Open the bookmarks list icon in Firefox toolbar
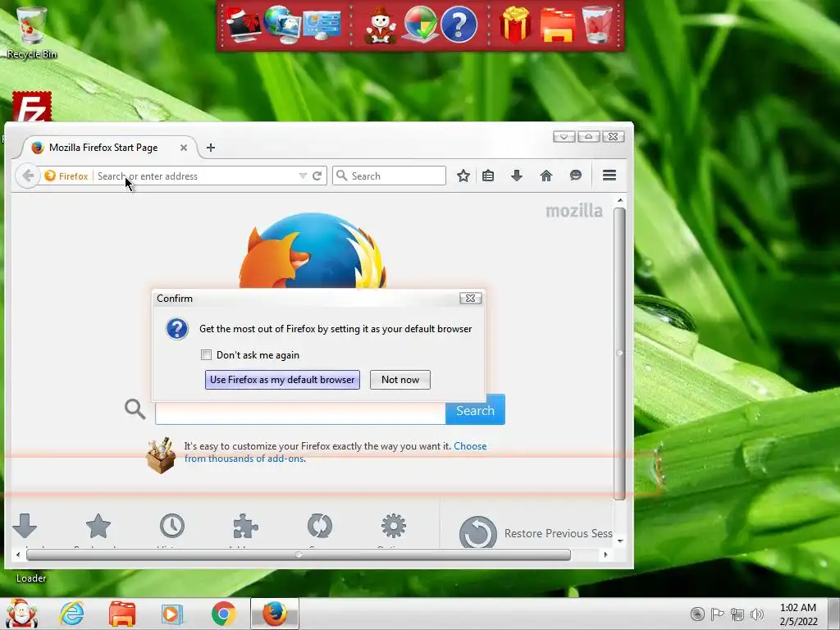This screenshot has height=630, width=840. pyautogui.click(x=488, y=176)
